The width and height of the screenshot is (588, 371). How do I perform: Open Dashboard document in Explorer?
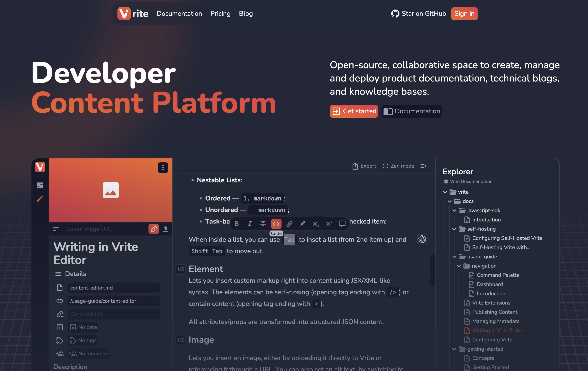(x=486, y=284)
